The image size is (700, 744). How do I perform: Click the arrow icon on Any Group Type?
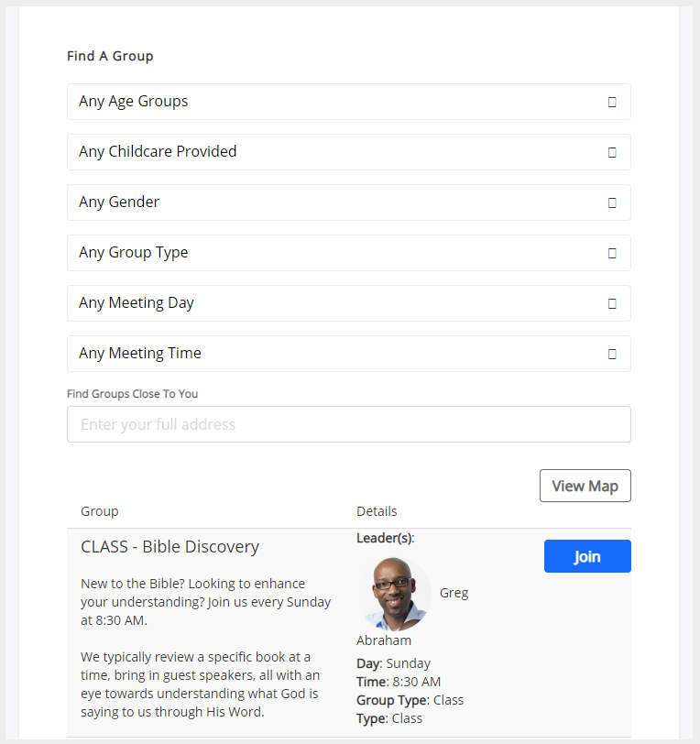tap(612, 253)
